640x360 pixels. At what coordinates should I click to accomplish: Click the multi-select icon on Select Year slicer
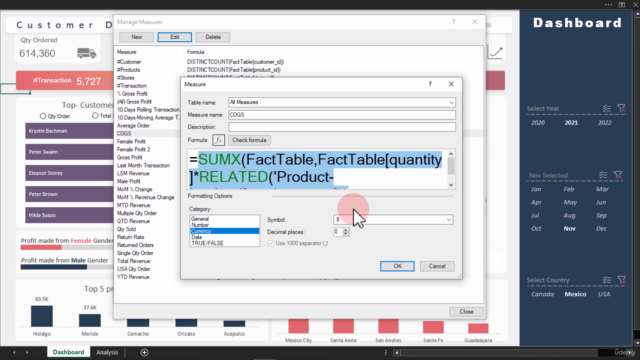click(607, 108)
